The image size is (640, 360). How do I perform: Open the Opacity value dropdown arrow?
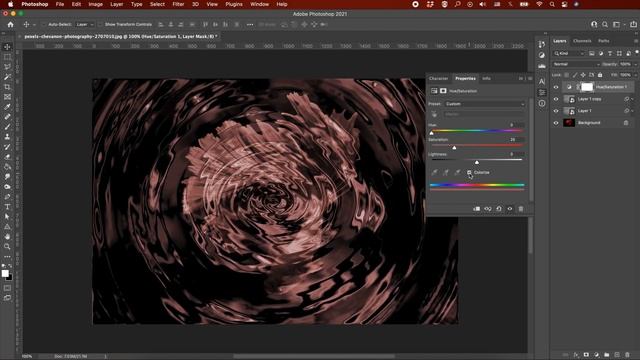click(x=635, y=64)
